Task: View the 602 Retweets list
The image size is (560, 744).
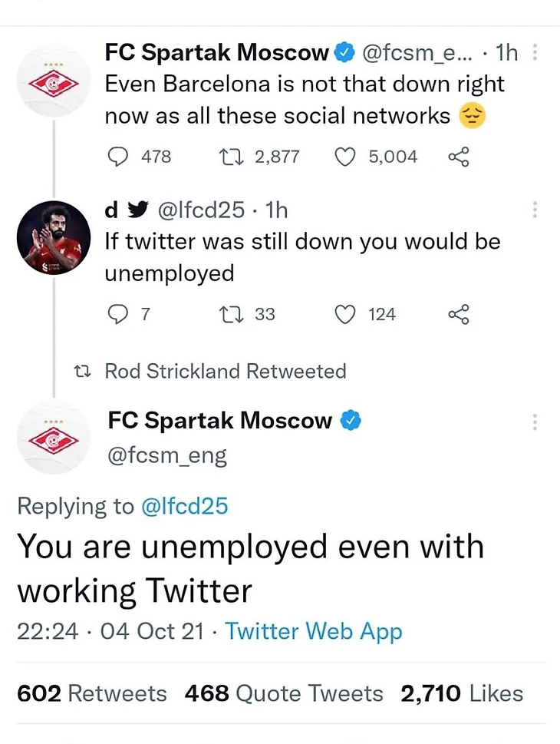Action: point(92,693)
